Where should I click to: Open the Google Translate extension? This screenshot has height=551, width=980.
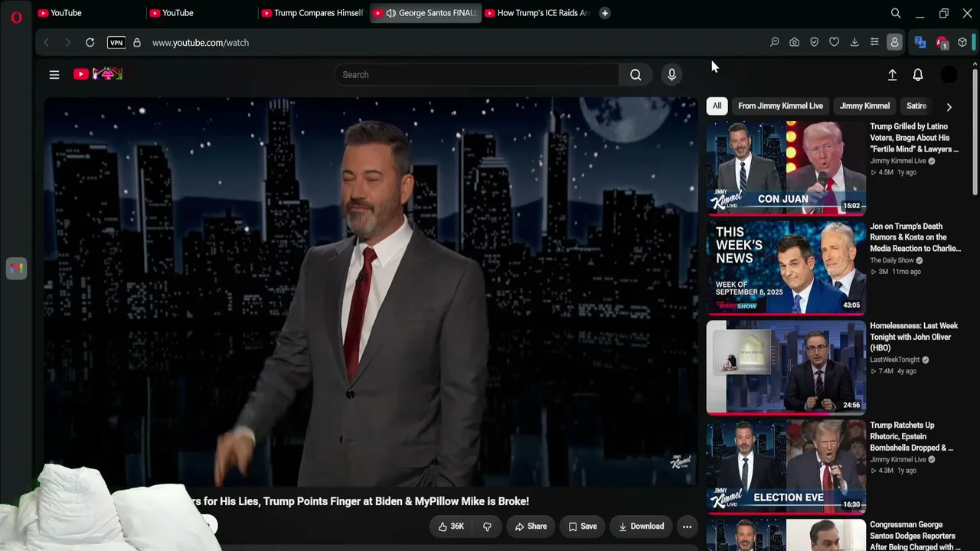[920, 43]
